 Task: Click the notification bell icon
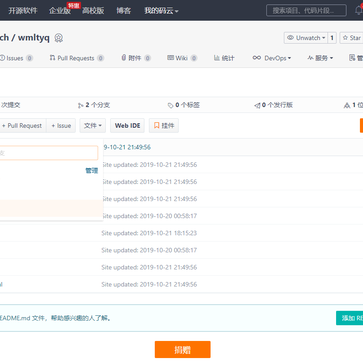[359, 10]
